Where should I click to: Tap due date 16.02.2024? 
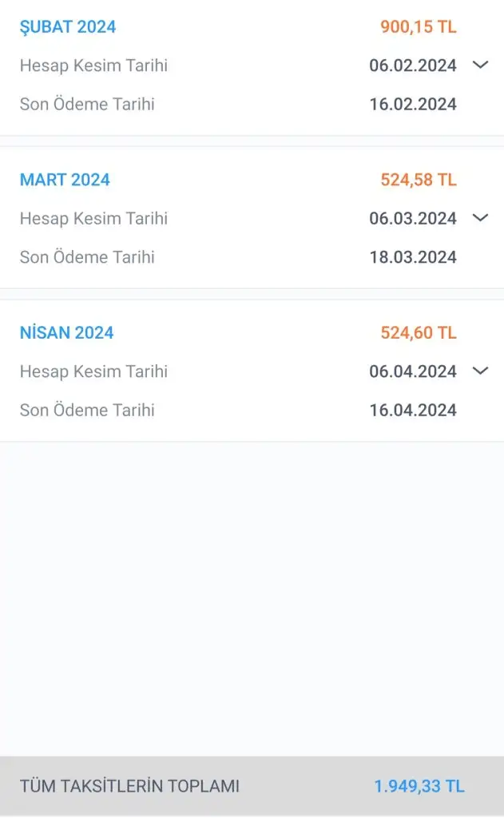(413, 104)
